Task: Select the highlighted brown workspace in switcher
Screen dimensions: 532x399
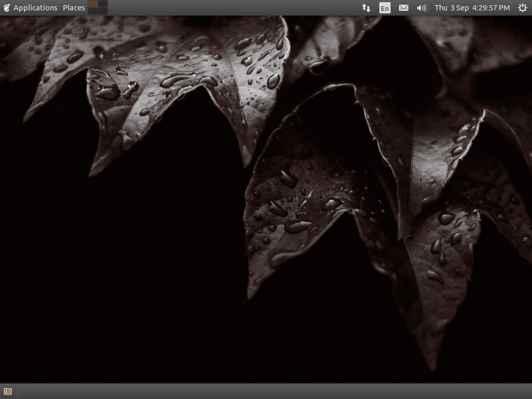Action: pyautogui.click(x=93, y=4)
